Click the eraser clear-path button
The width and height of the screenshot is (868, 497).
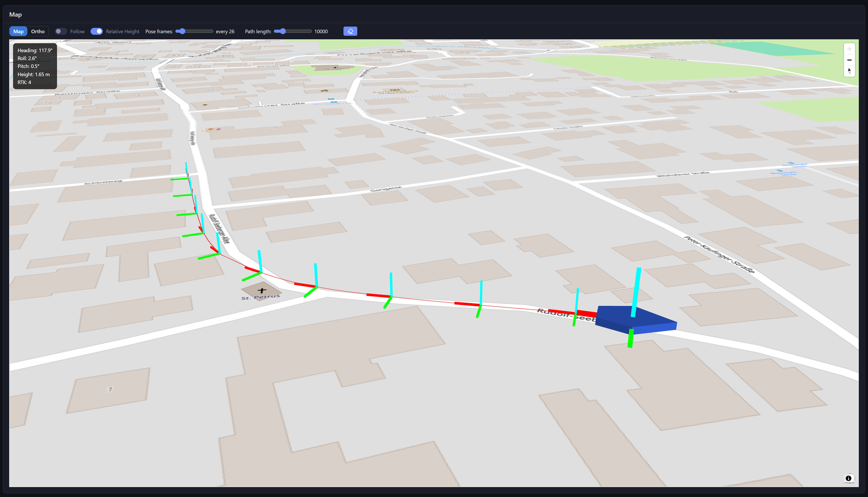pyautogui.click(x=350, y=31)
